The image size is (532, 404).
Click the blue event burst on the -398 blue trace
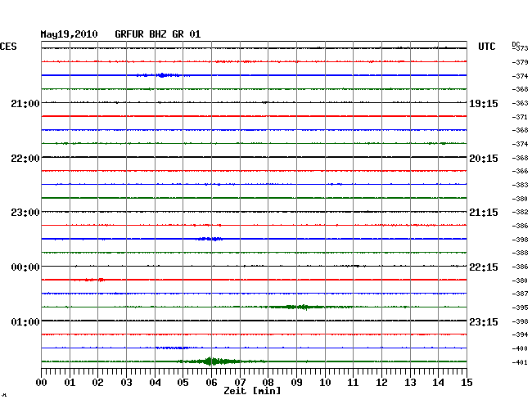point(210,239)
